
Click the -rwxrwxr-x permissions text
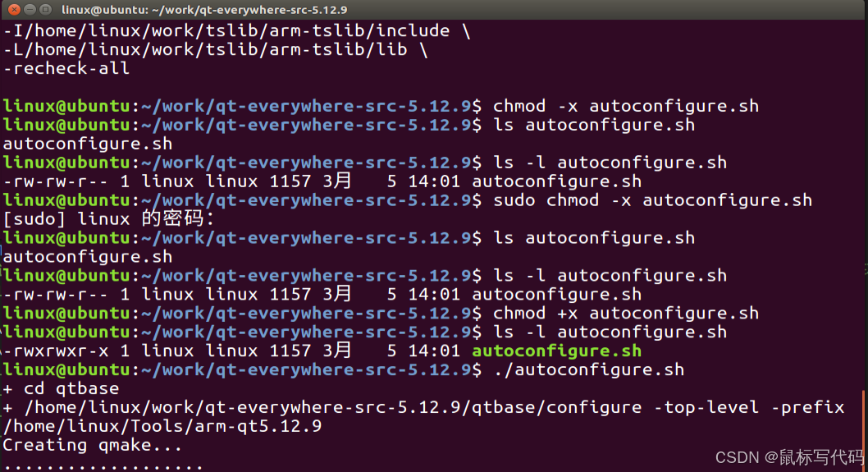pos(56,351)
